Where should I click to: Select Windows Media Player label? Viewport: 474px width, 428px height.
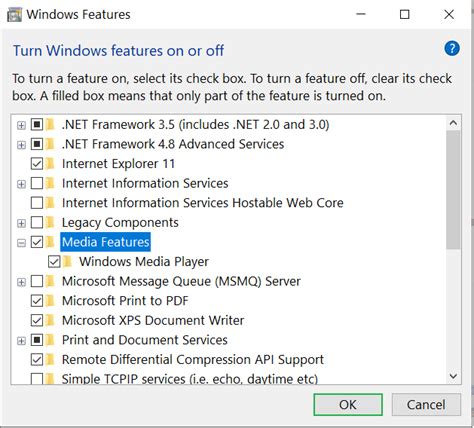pos(144,262)
